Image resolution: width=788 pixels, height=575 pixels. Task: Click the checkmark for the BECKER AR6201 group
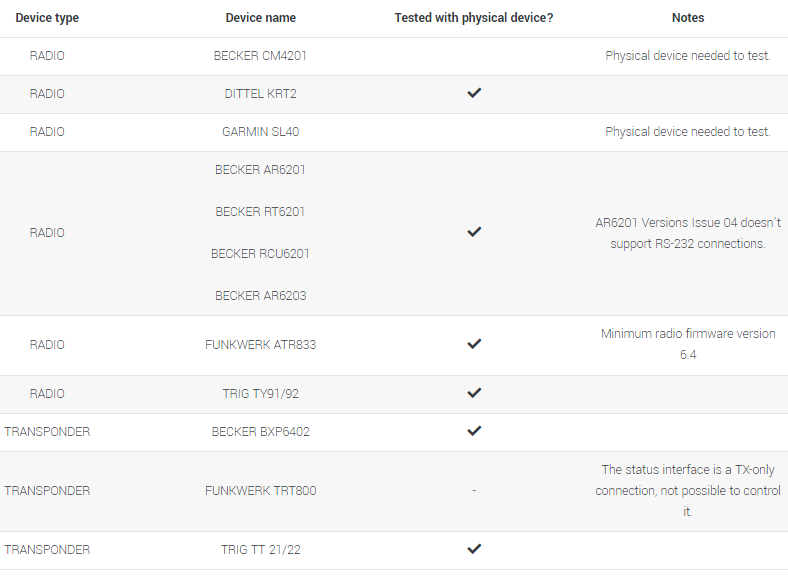[474, 232]
